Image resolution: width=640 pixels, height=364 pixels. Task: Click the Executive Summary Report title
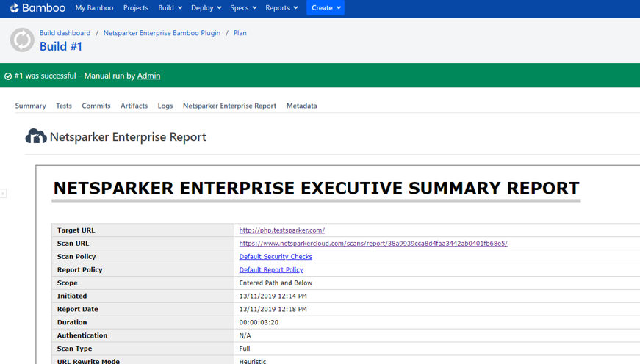pos(317,189)
